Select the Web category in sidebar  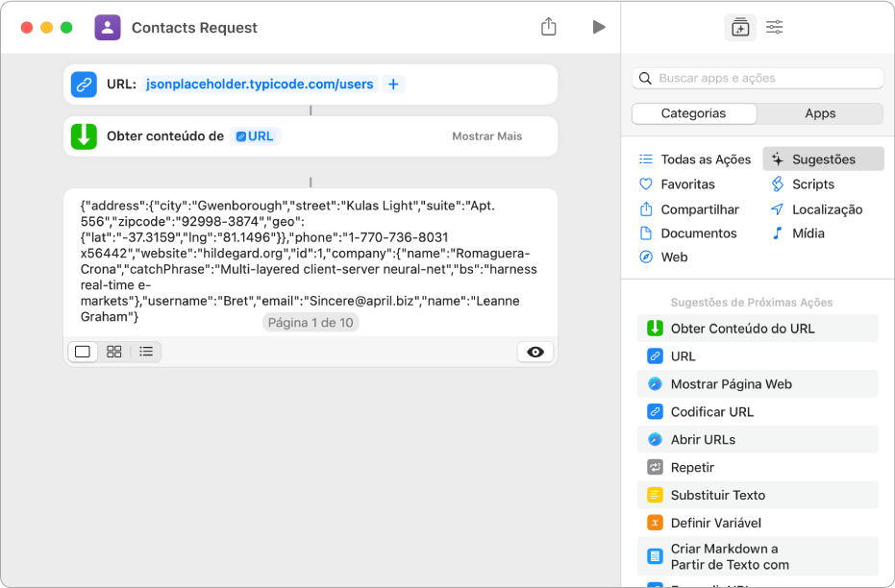point(677,257)
